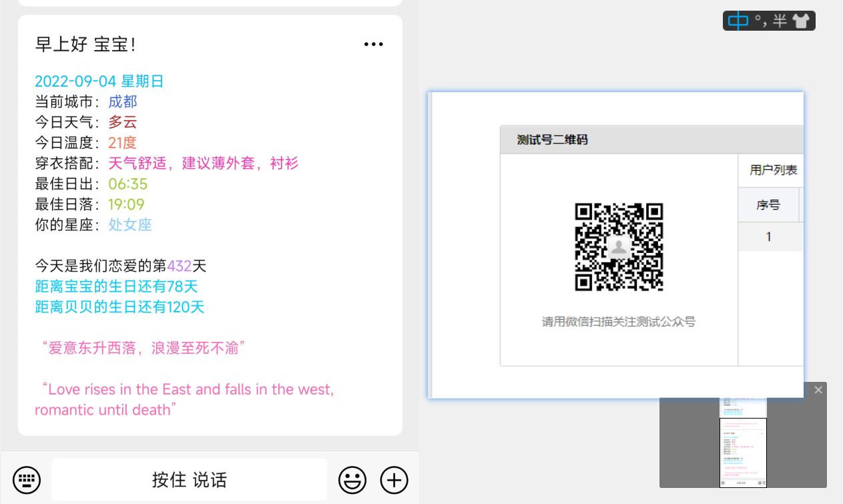This screenshot has width=843, height=504.
Task: Open the plus attachments menu
Action: tap(394, 479)
